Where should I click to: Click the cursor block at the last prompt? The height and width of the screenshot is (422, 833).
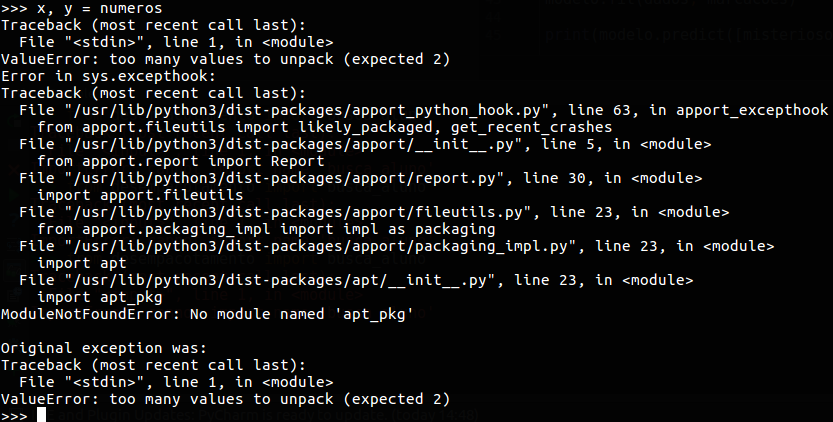point(42,415)
